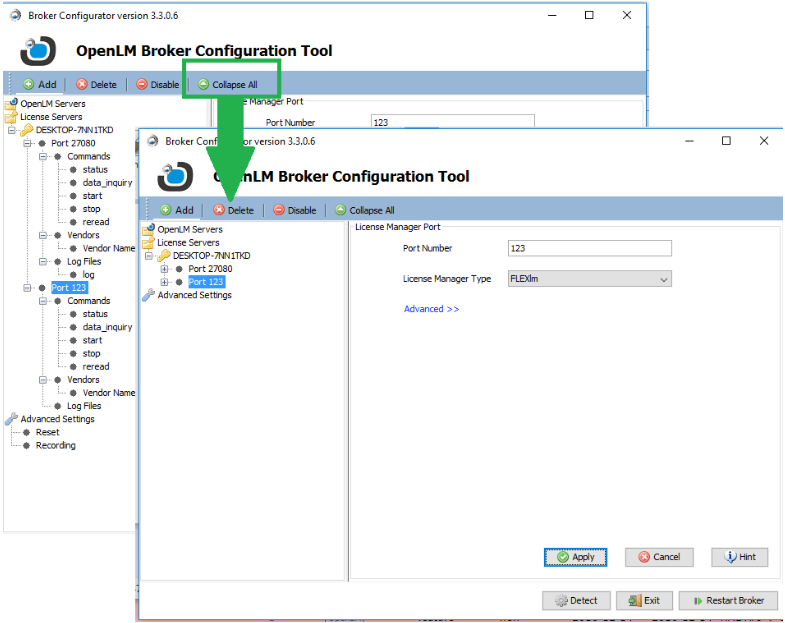Click Collapse All in the front window toolbar
The width and height of the screenshot is (785, 623).
(364, 210)
